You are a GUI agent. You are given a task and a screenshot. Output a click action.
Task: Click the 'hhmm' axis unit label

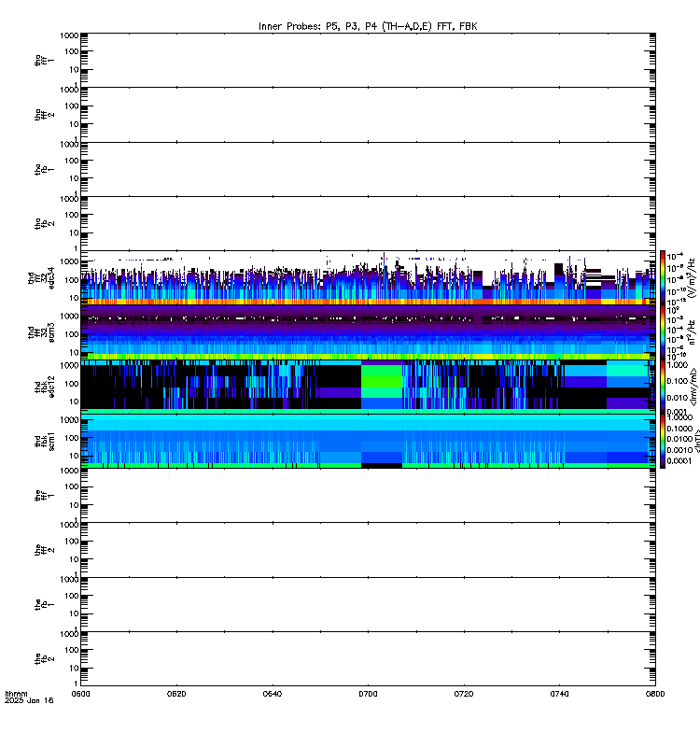16,694
